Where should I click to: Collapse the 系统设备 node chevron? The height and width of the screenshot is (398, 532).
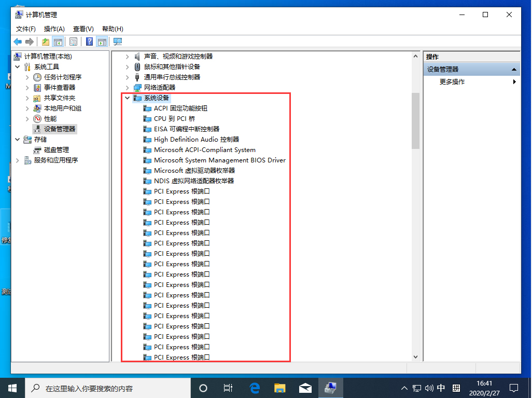pyautogui.click(x=128, y=98)
